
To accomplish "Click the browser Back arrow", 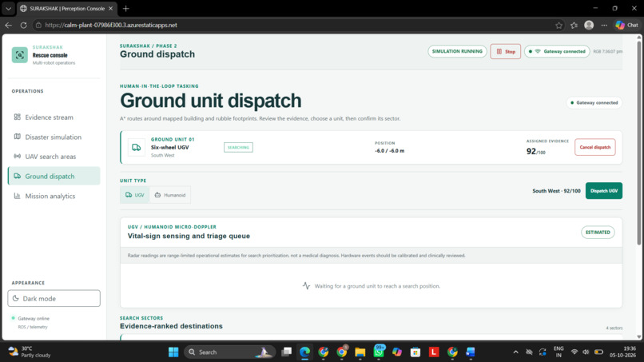I will (x=8, y=25).
